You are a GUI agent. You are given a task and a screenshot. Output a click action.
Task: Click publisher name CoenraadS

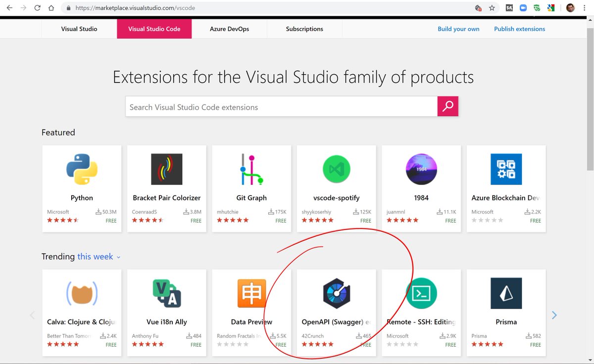coord(145,212)
